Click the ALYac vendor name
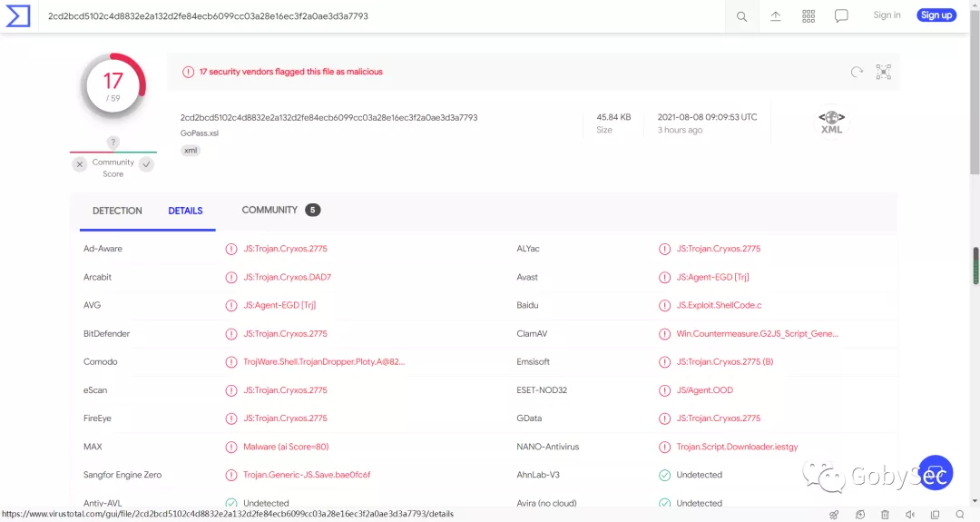The width and height of the screenshot is (980, 522). point(527,249)
